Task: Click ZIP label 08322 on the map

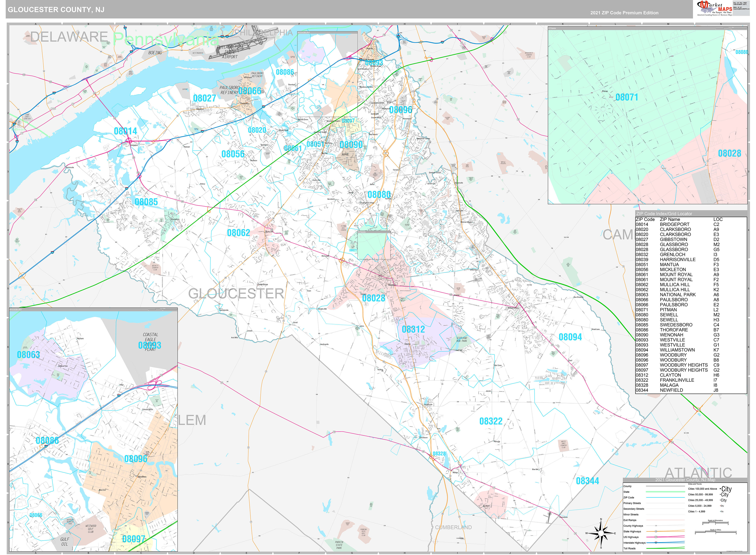Action: (x=491, y=421)
